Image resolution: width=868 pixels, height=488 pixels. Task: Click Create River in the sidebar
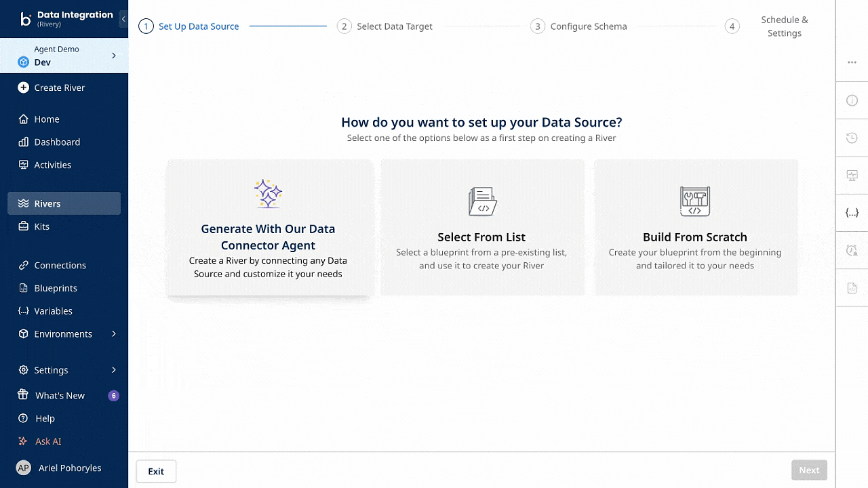coord(59,87)
